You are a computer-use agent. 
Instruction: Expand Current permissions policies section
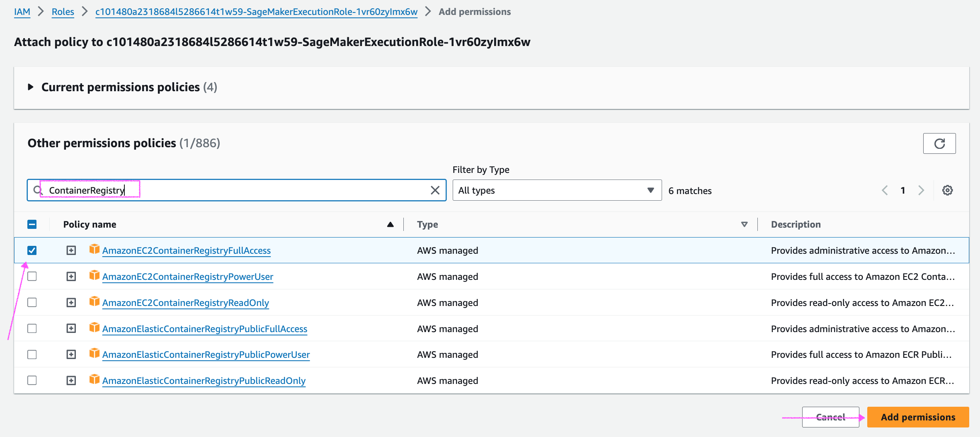click(31, 87)
